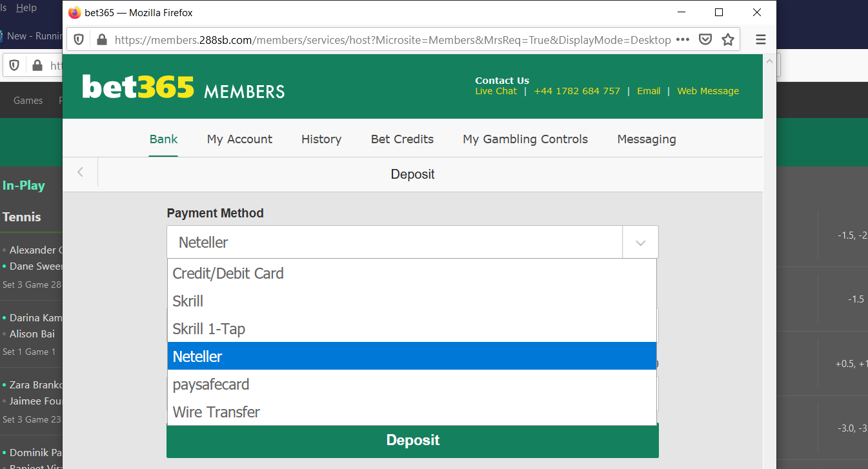
Task: Click the Save to Pocket icon
Action: [706, 39]
